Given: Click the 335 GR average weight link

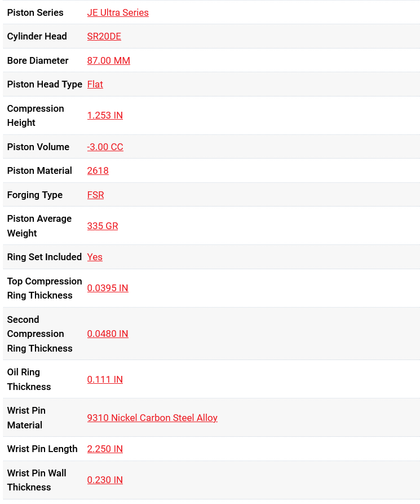Looking at the screenshot, I should pos(103,226).
